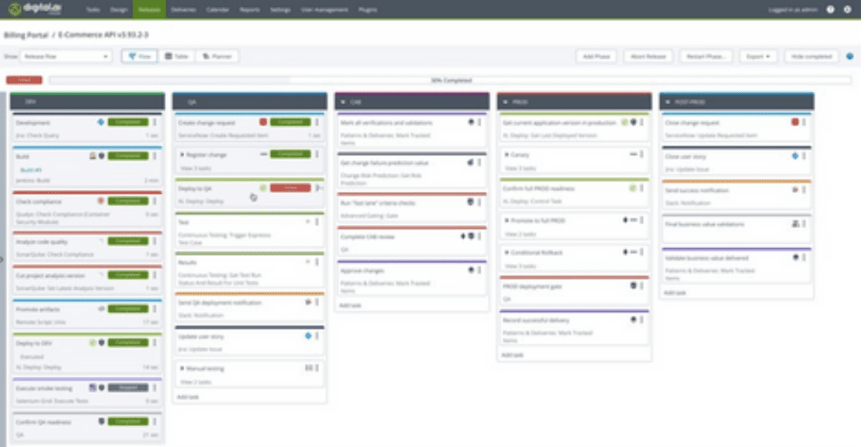Open the Deploy to QA task options menu
Screen dimensions: 868x447
tap(317, 188)
